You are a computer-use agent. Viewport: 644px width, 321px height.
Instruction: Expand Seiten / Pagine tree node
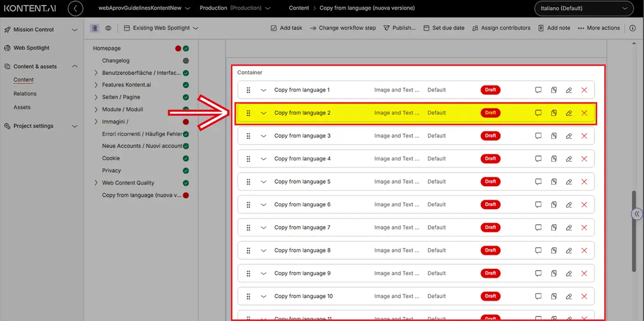click(96, 97)
